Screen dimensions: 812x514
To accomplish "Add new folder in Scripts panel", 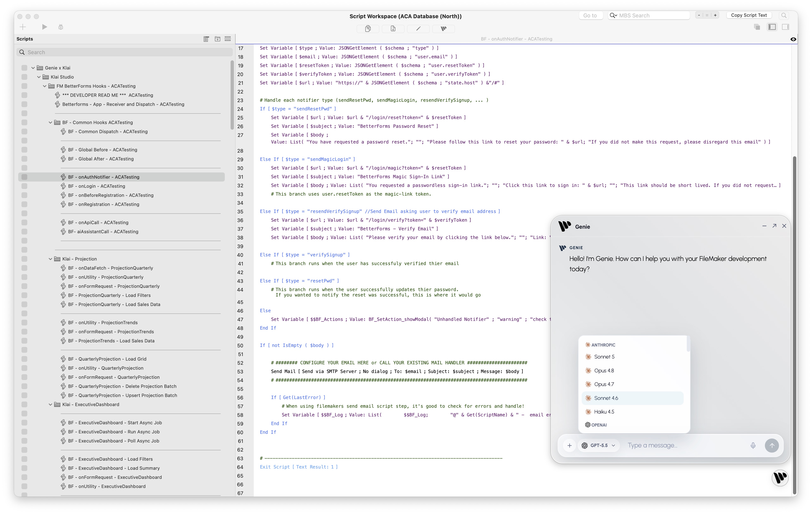I will (218, 39).
